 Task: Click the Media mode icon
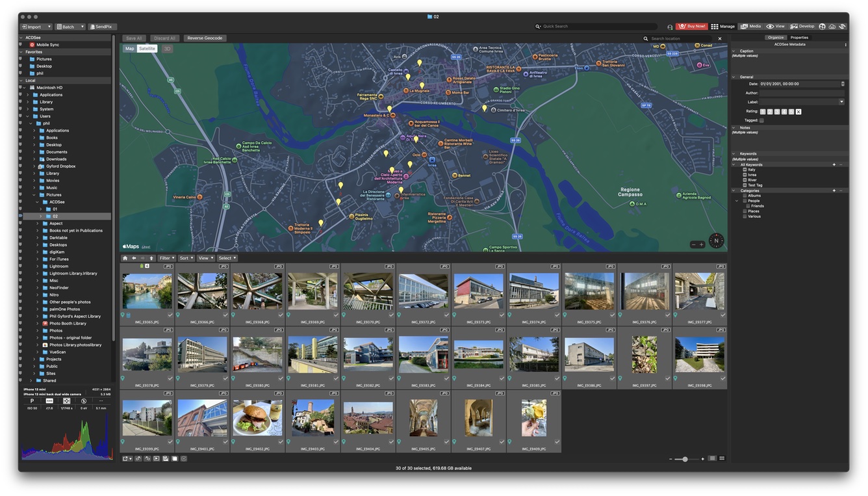click(750, 27)
